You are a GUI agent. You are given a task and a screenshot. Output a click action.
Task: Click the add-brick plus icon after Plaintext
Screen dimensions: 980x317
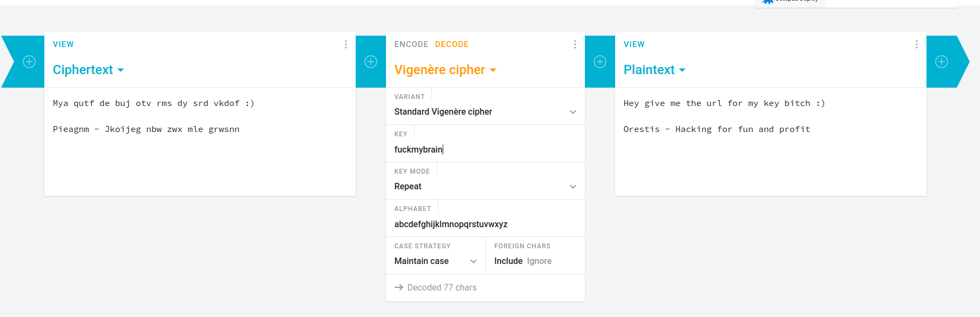[x=942, y=62]
